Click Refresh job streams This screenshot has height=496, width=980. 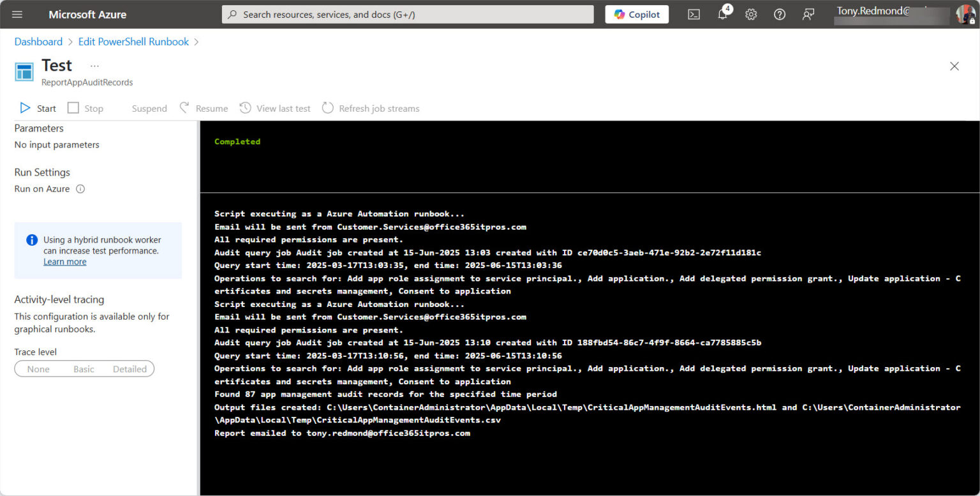point(371,109)
